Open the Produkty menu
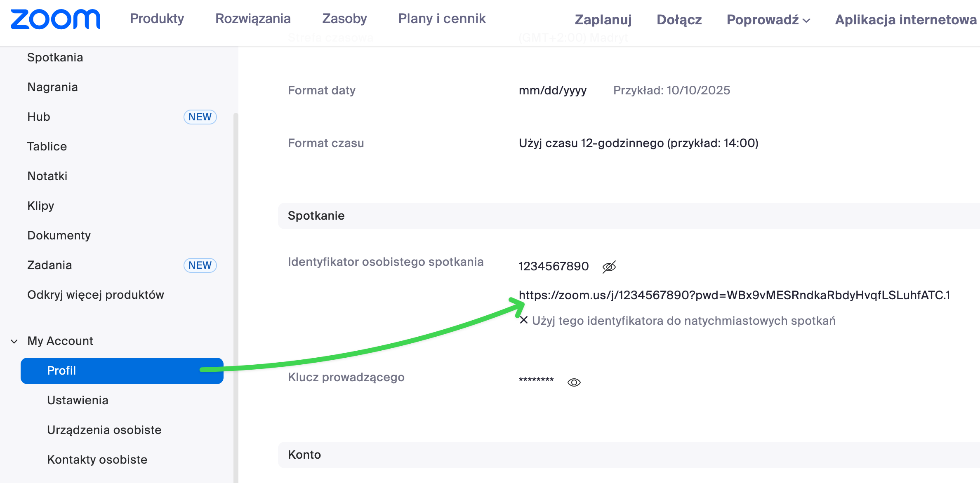The height and width of the screenshot is (483, 980). [x=157, y=19]
